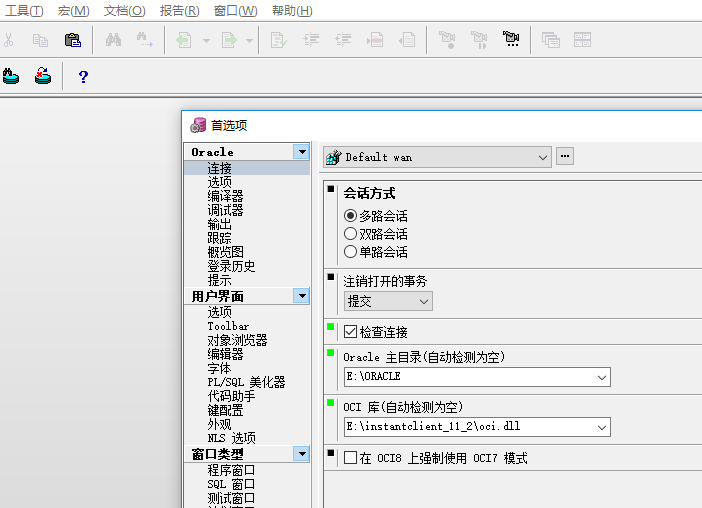Click the Cut scissors toolbar icon

pos(9,40)
